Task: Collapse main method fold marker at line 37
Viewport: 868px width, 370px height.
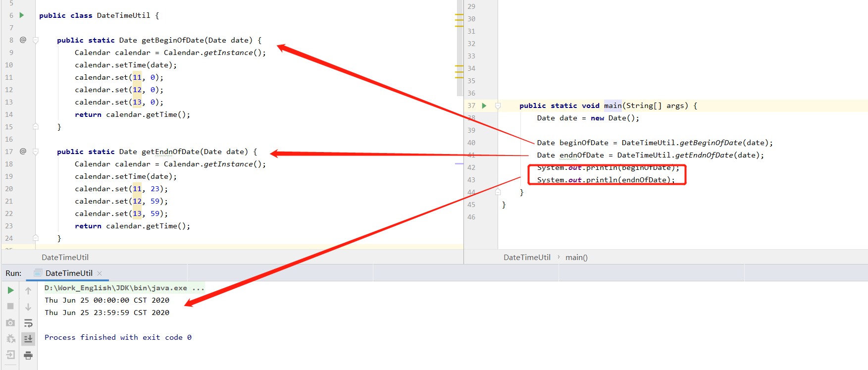Action: tap(498, 106)
